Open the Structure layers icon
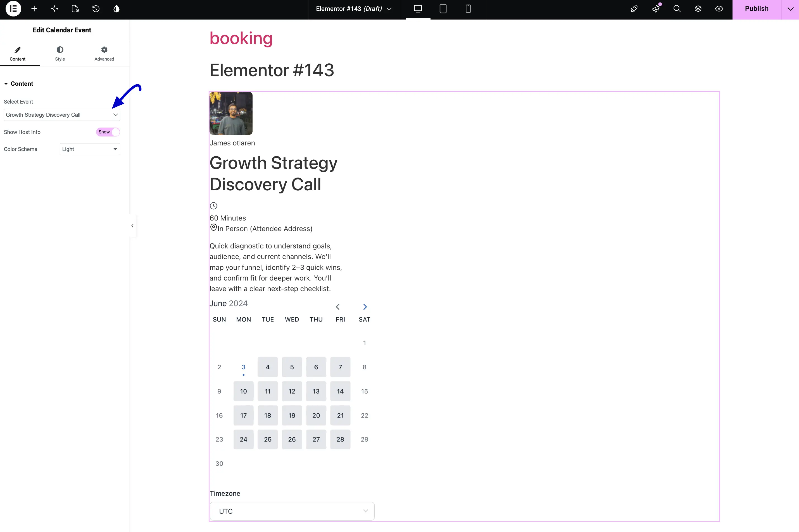 click(x=698, y=9)
